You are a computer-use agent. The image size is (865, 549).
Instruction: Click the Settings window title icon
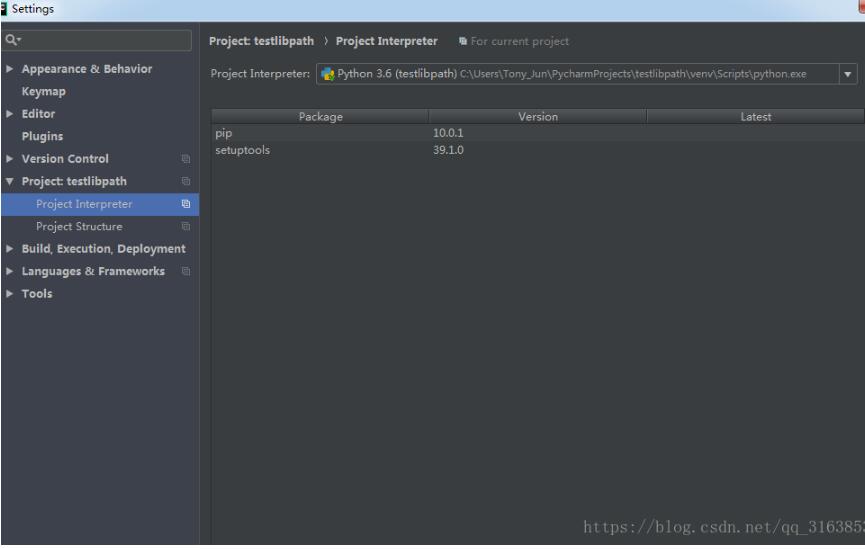pyautogui.click(x=4, y=9)
